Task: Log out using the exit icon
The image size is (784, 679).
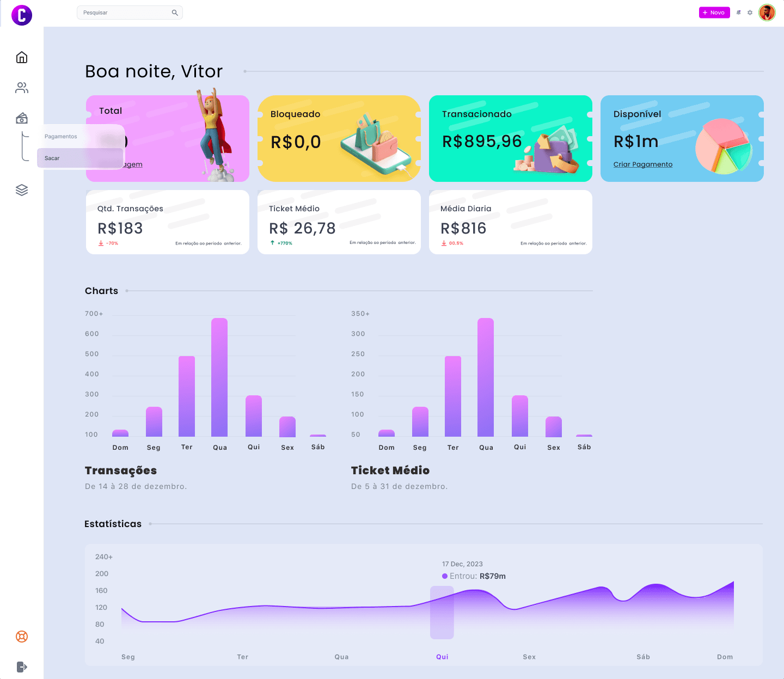Action: pyautogui.click(x=22, y=667)
